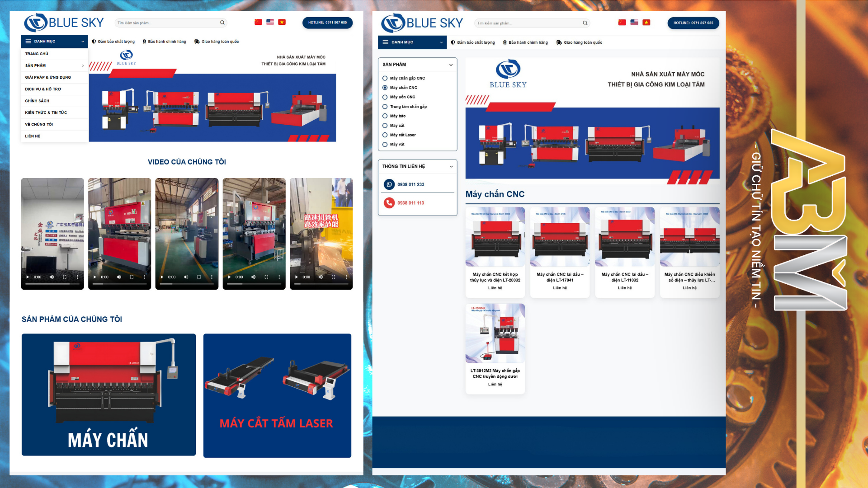
Task: Select the Máy cắt Laser radio option
Action: coord(385,135)
